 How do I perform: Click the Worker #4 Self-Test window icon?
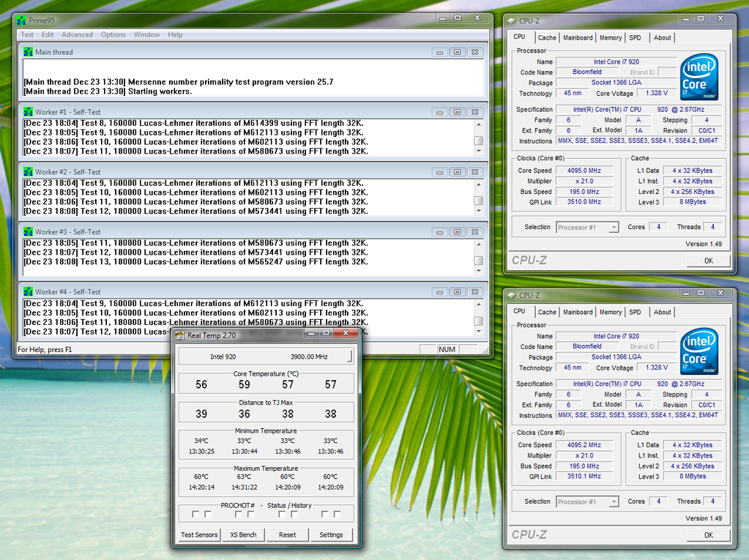tap(28, 291)
